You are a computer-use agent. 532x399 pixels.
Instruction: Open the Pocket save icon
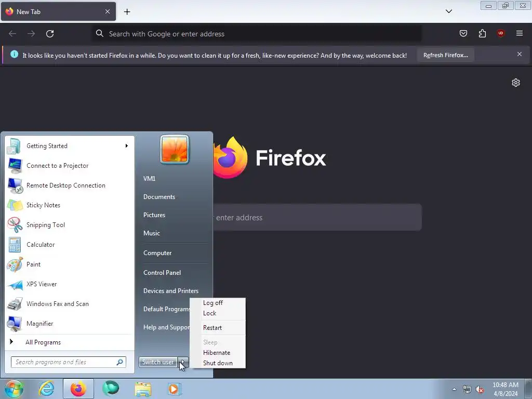pyautogui.click(x=463, y=33)
